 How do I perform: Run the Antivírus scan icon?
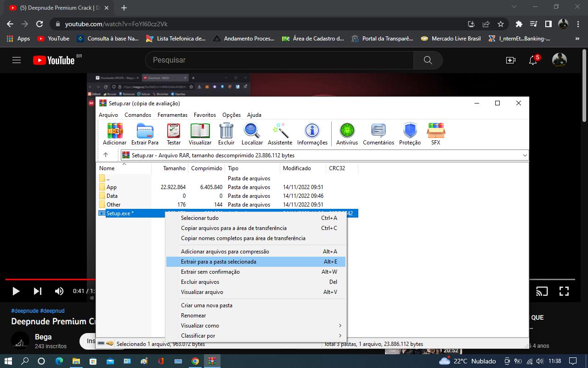347,134
